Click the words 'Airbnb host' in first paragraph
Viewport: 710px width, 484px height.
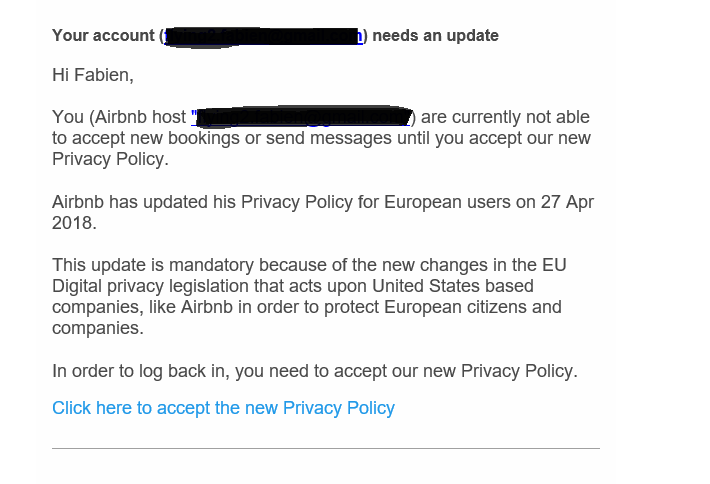(138, 118)
